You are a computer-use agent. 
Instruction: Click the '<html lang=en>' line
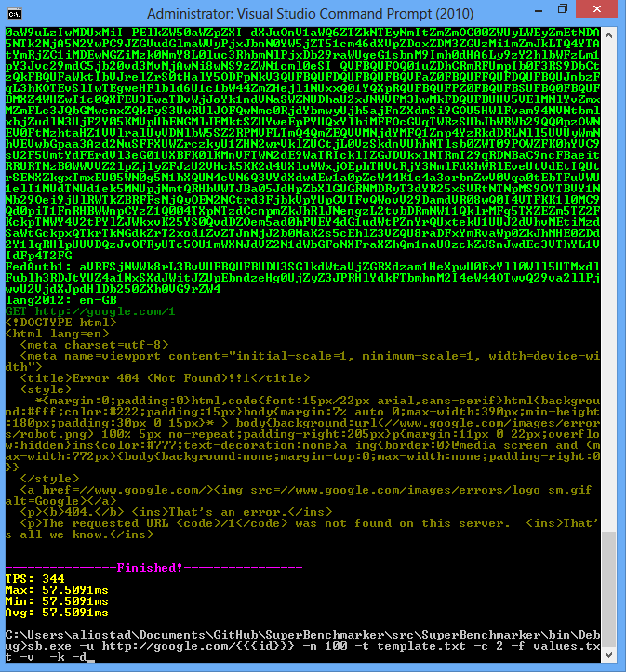click(x=58, y=334)
